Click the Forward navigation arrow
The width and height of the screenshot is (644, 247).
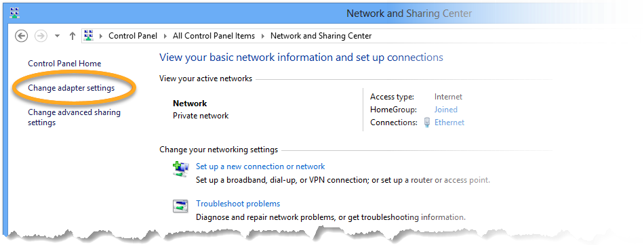[x=41, y=36]
